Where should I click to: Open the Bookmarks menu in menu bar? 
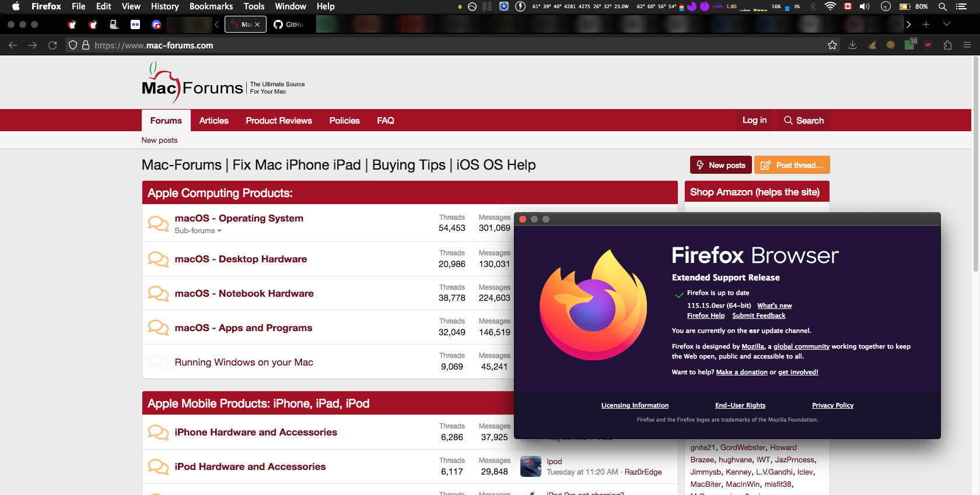(211, 6)
